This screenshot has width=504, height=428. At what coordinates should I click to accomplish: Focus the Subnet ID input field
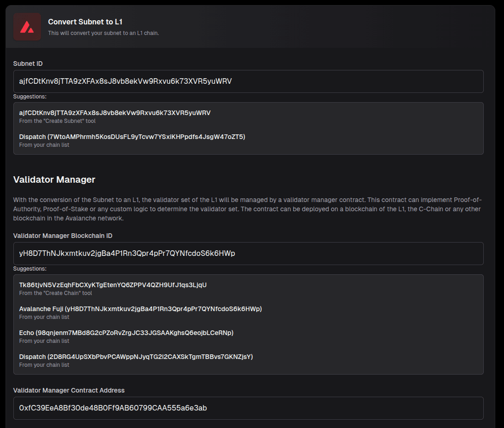(248, 81)
